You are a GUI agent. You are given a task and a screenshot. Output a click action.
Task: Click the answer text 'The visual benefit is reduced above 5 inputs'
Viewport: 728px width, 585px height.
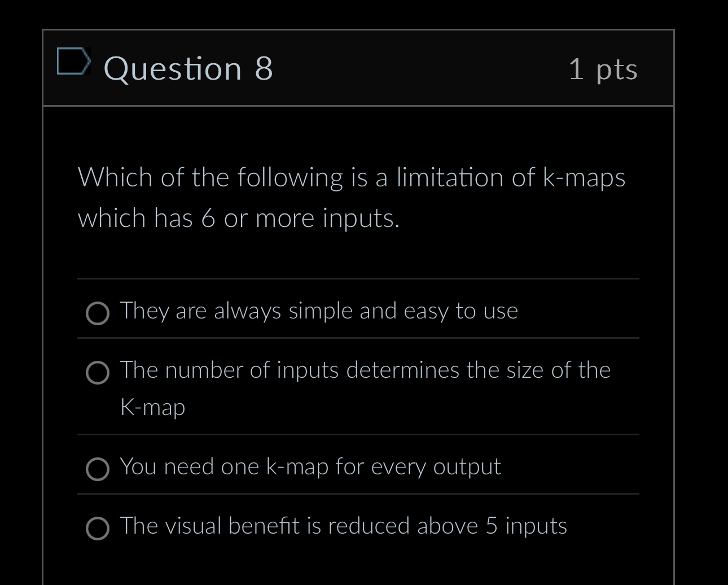(x=343, y=525)
